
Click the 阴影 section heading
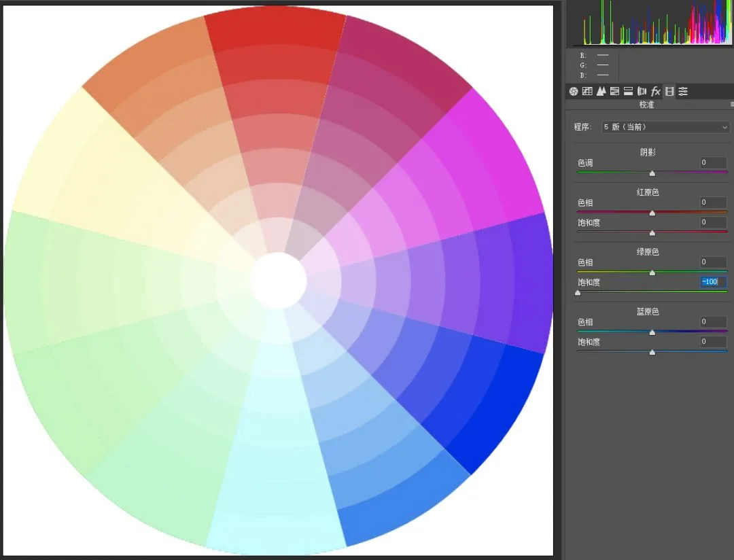click(x=648, y=152)
